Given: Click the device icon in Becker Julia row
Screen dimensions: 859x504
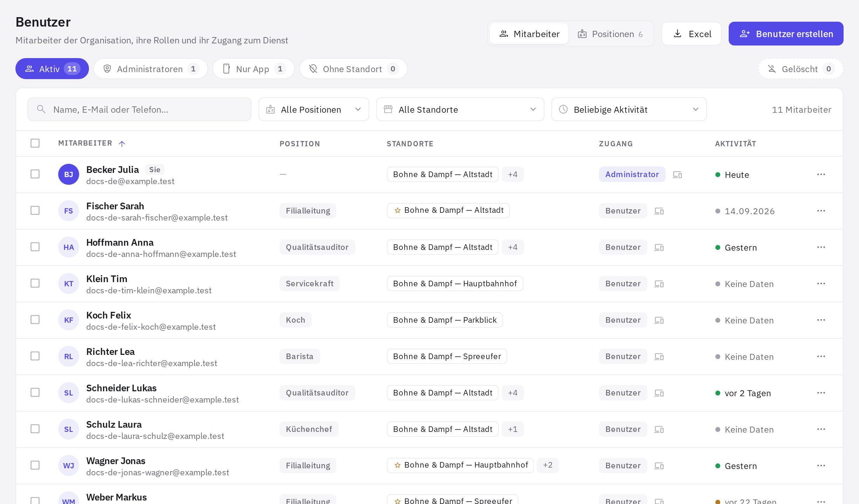Looking at the screenshot, I should pyautogui.click(x=677, y=175).
